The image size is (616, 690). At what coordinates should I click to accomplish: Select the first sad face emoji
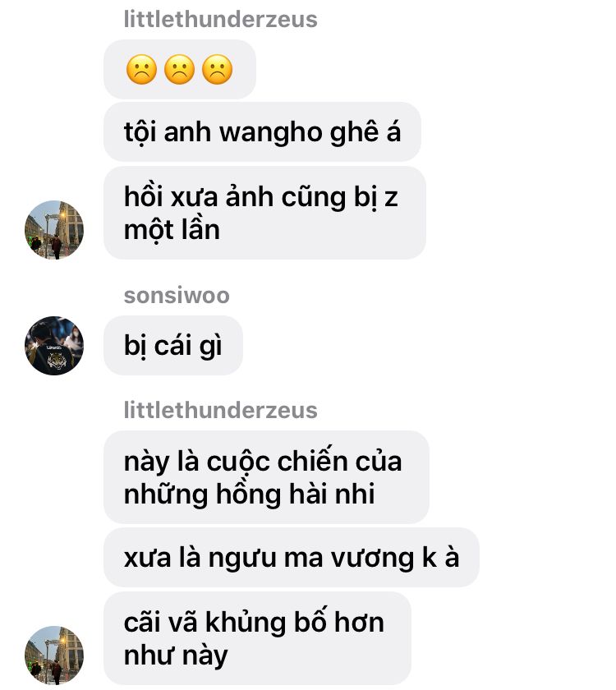(x=141, y=70)
